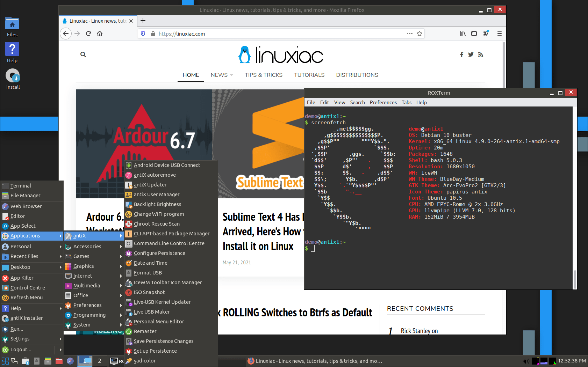Screen dimensions: 588x367
Task: Expand the Games submenu
Action: coord(94,256)
